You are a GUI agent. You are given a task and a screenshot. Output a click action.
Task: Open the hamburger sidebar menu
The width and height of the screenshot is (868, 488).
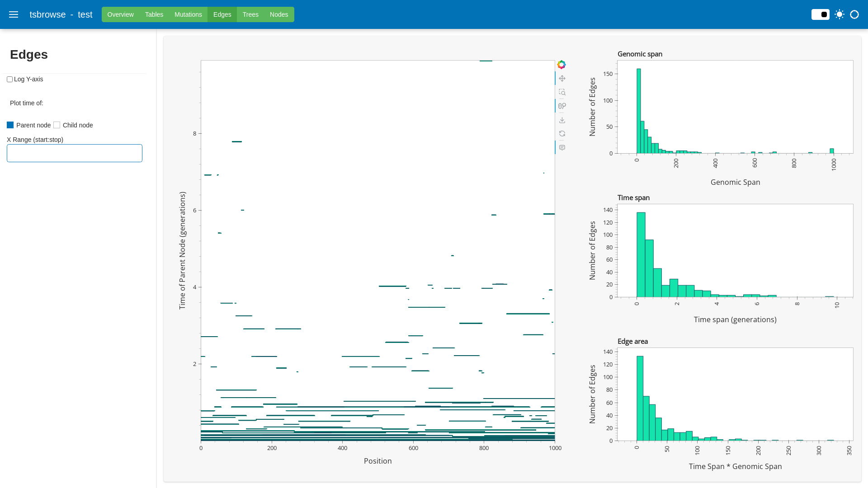[14, 14]
